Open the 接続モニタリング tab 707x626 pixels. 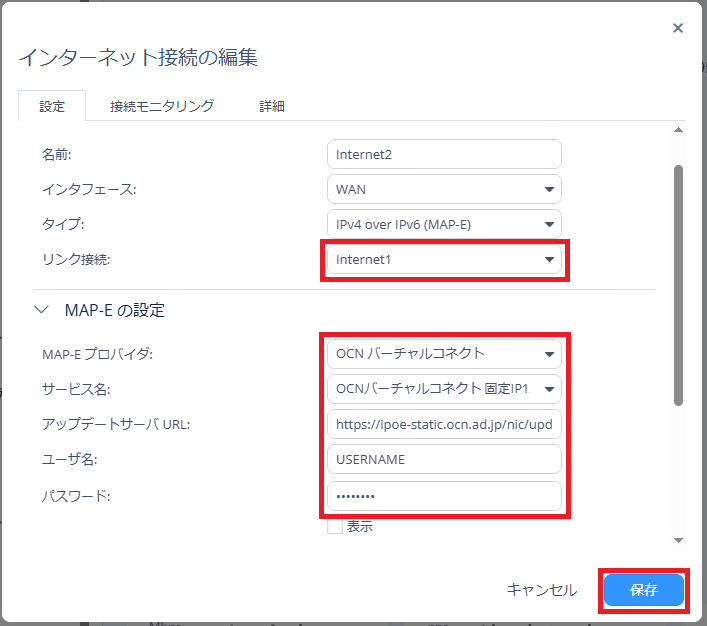click(162, 106)
